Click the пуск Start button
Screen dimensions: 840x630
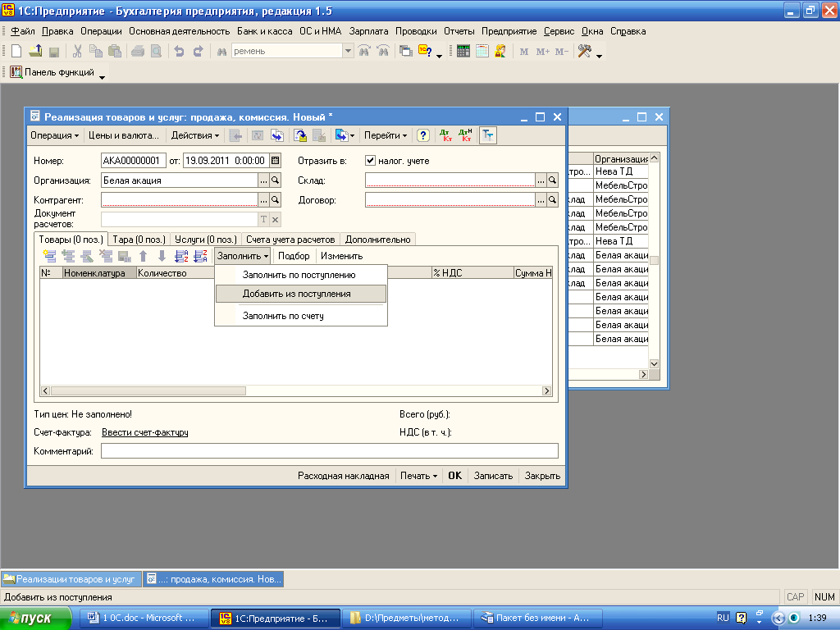pos(34,619)
